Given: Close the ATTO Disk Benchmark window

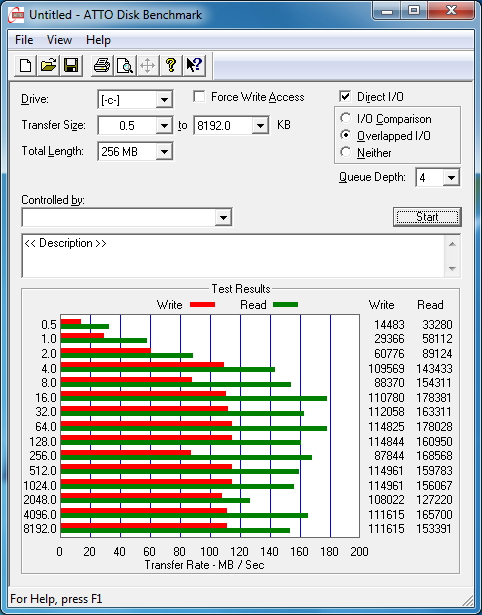Looking at the screenshot, I should click(452, 11).
